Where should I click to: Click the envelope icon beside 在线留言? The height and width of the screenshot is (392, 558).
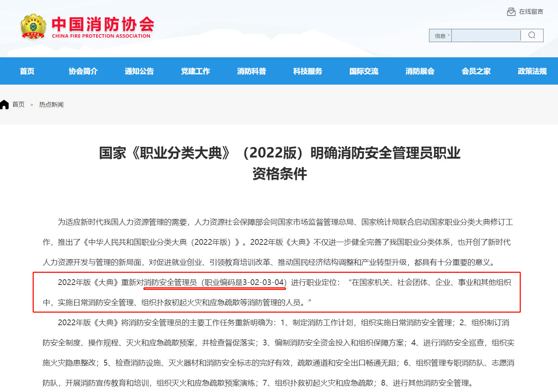(511, 12)
